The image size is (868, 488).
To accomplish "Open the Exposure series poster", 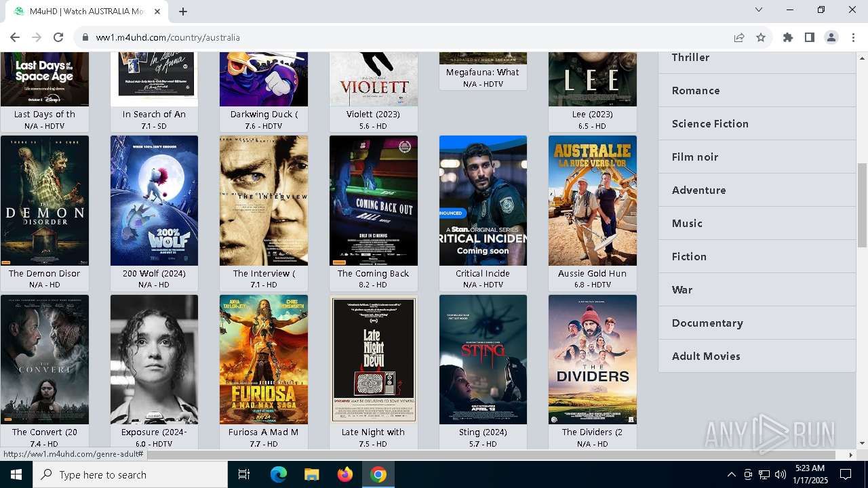I will coord(155,359).
